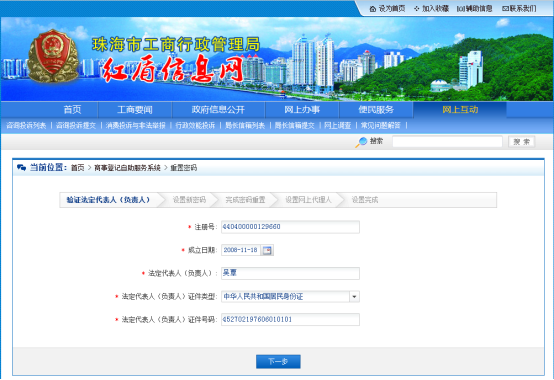Open the 便民服务 navigation tab
The height and width of the screenshot is (380, 554).
point(376,110)
